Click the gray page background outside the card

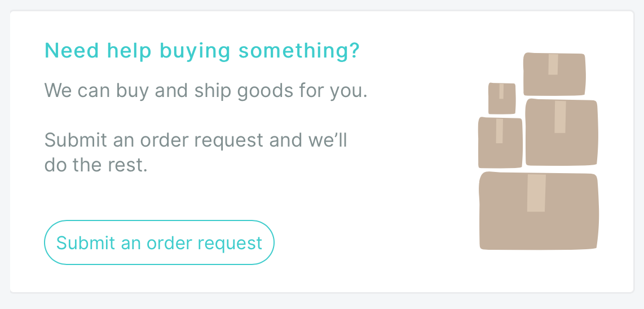[322, 302]
